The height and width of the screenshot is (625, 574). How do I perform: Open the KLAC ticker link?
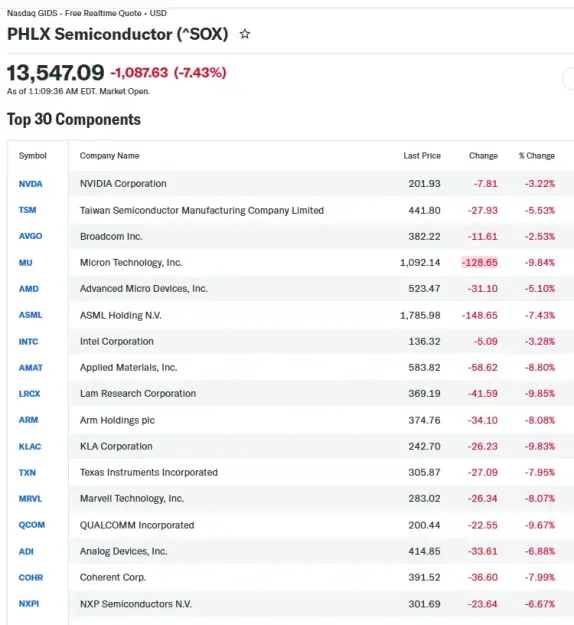(x=30, y=446)
